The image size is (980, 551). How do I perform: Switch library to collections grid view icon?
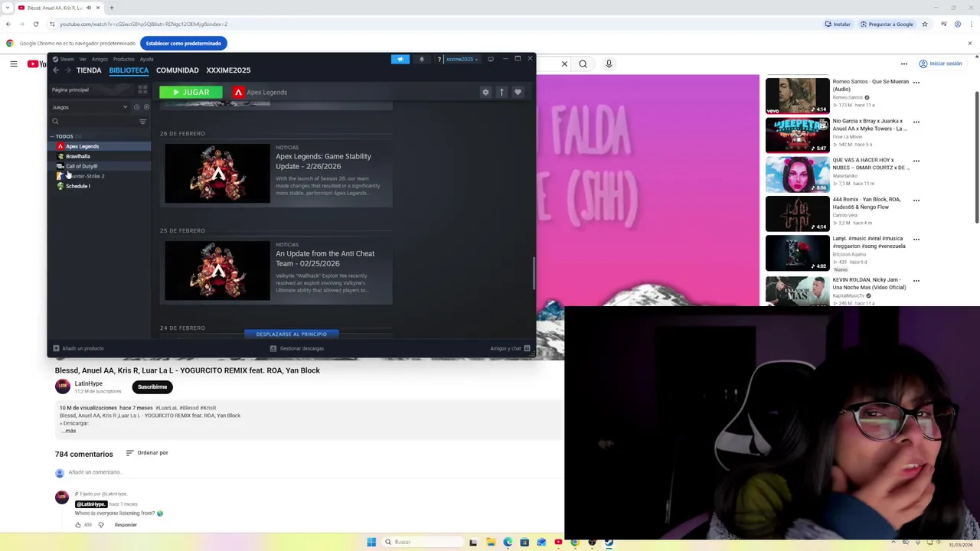click(x=142, y=90)
